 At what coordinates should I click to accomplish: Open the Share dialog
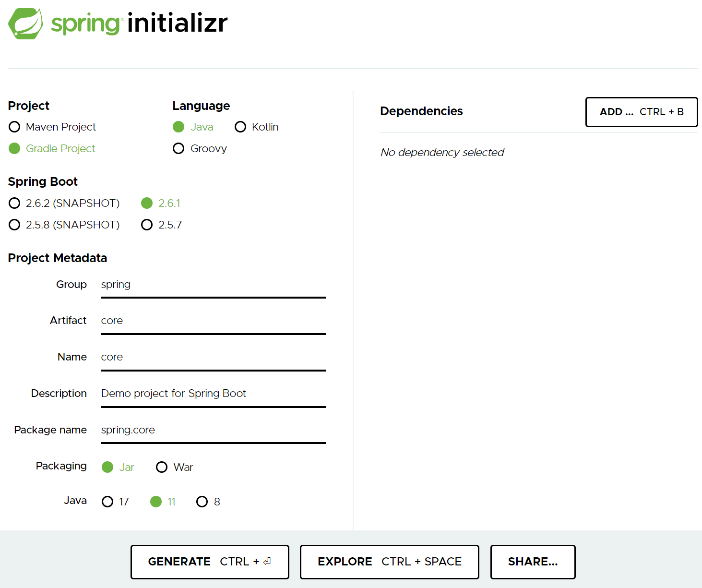[533, 562]
